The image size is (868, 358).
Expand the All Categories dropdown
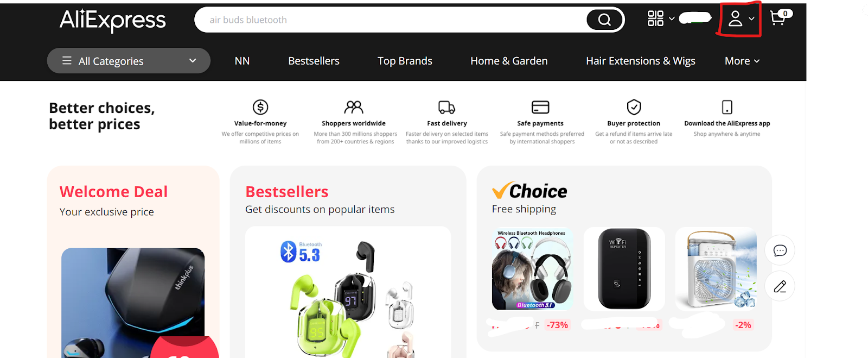[x=129, y=61]
